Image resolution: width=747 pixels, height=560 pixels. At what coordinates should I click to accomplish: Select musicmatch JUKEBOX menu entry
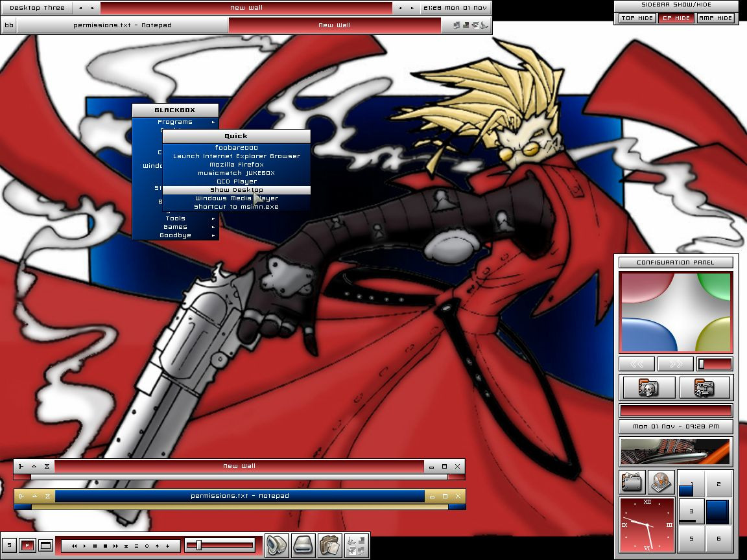[x=236, y=173]
